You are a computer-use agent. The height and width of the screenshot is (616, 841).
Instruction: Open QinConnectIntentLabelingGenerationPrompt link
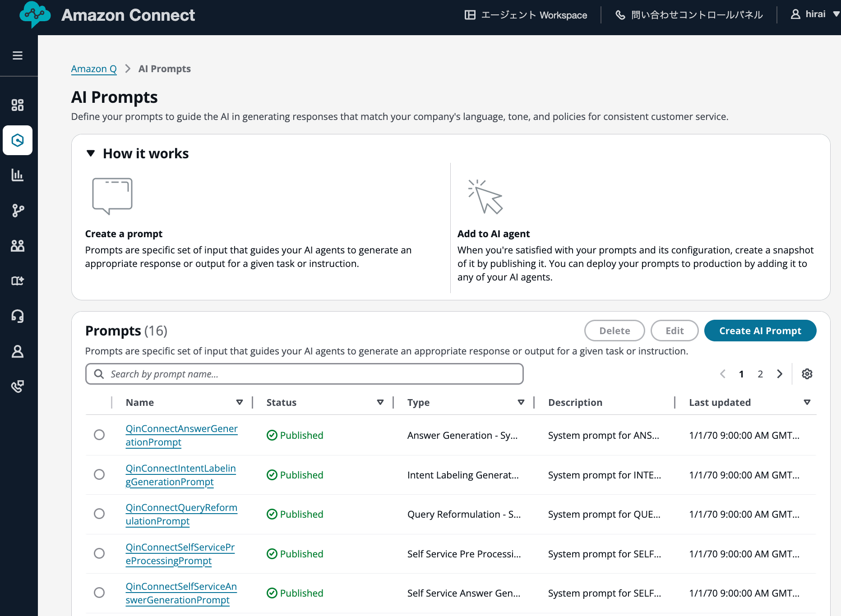(x=180, y=475)
